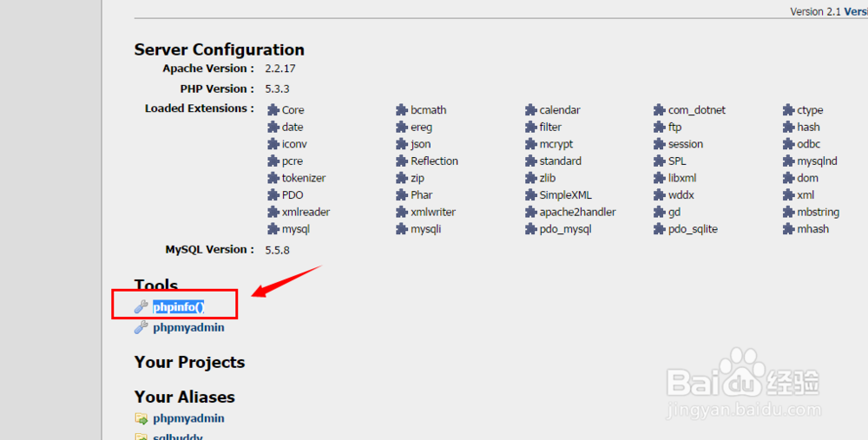Open the sqlbuddy alias link
Viewport: 868px width, 440px height.
point(177,436)
